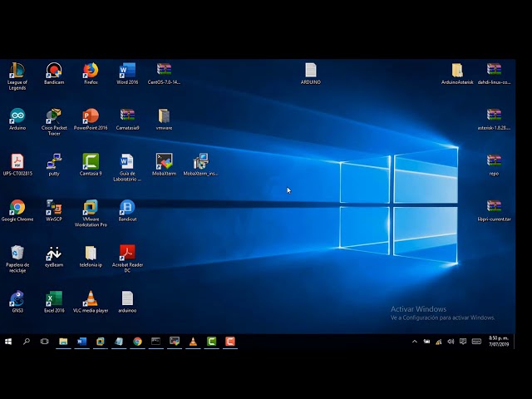532x399 pixels.
Task: Switch to red Camtasia recorder taskbar button
Action: [x=230, y=342]
